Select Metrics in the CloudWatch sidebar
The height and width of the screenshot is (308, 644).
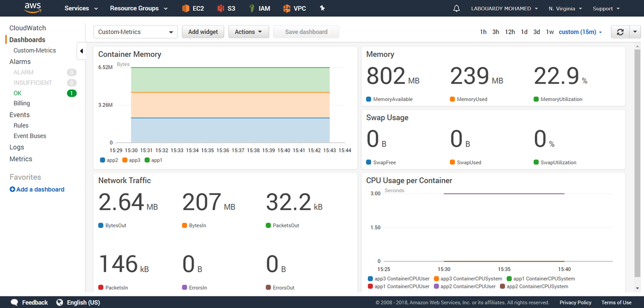click(x=21, y=159)
